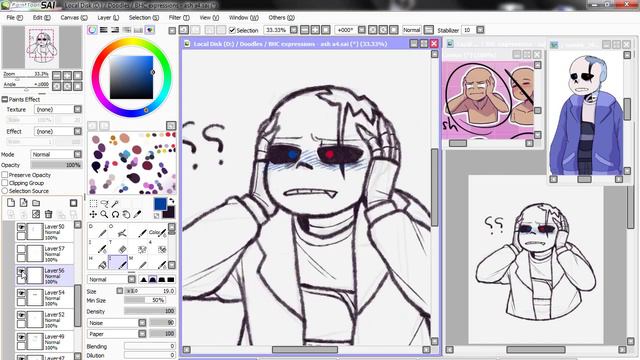The width and height of the screenshot is (640, 360).
Task: Select the Layer49 row
Action: click(45, 342)
